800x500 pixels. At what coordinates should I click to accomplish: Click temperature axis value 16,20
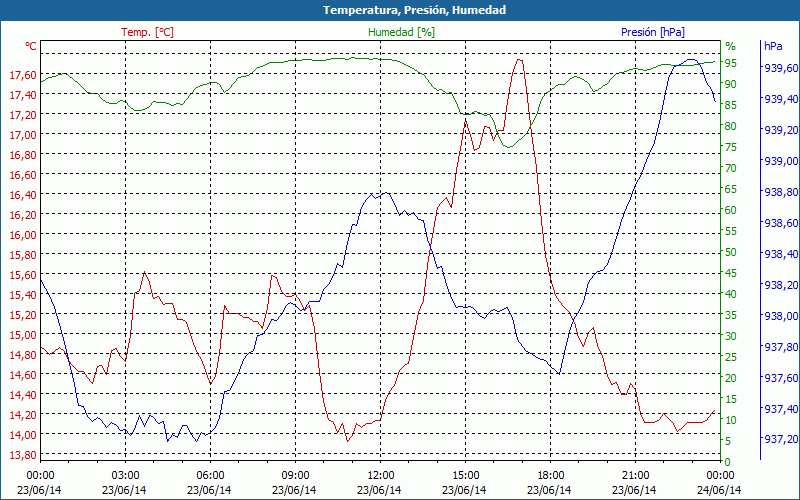[x=23, y=215]
